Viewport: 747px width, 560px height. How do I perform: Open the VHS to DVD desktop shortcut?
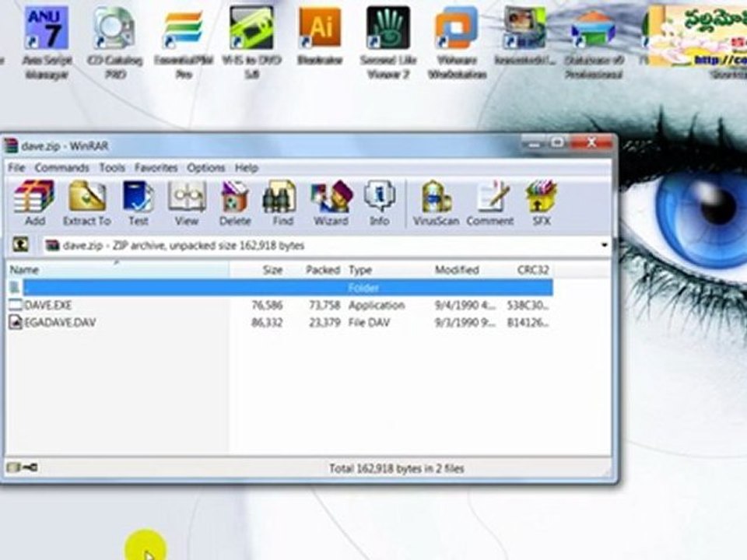click(x=251, y=43)
